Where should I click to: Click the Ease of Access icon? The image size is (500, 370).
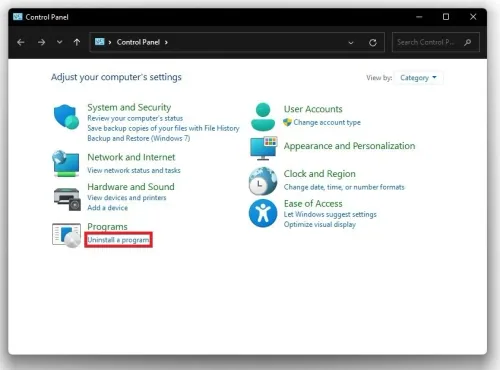tap(263, 213)
